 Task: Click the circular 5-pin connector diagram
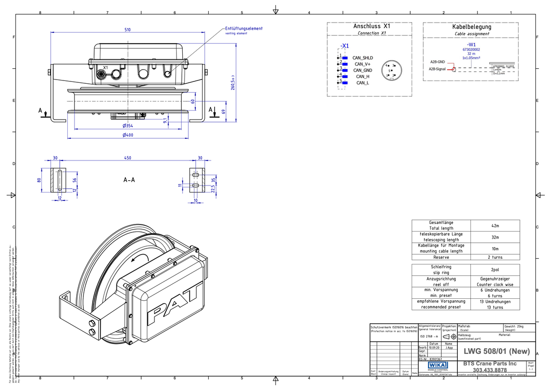[x=390, y=70]
